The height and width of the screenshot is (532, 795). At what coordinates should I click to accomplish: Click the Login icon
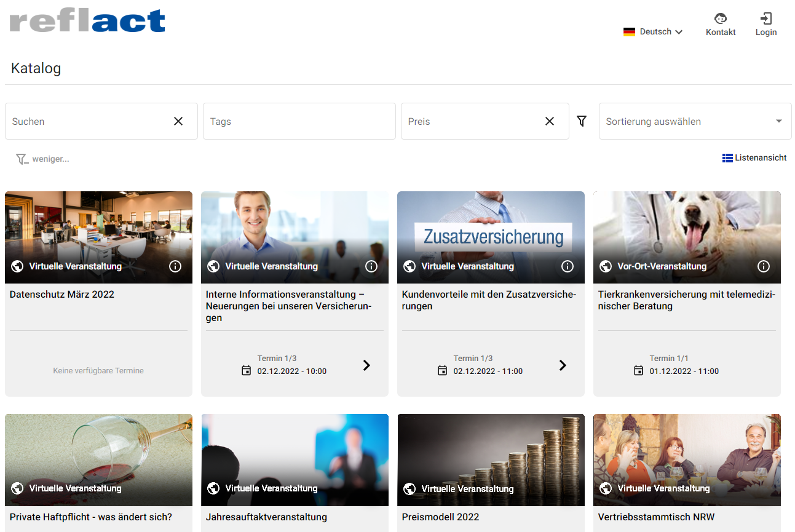[766, 18]
